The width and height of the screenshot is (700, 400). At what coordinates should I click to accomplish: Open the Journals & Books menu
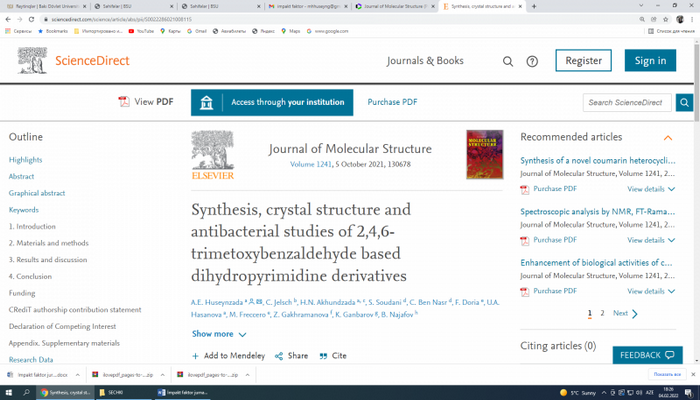pos(425,61)
